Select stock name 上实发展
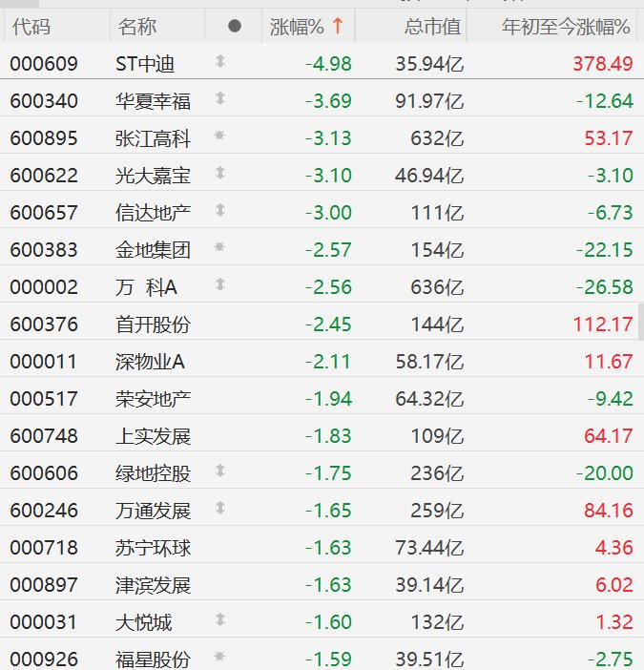This screenshot has width=644, height=670. click(153, 436)
